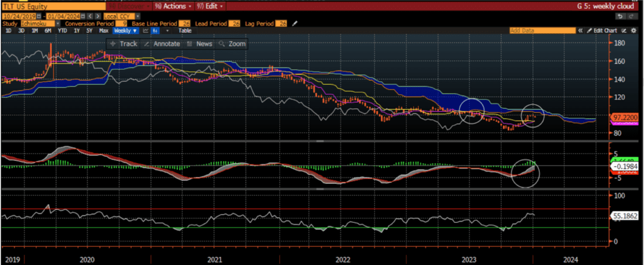The height and width of the screenshot is (265, 644).
Task: Activate the Zoom magnifier tool
Action: pos(232,44)
